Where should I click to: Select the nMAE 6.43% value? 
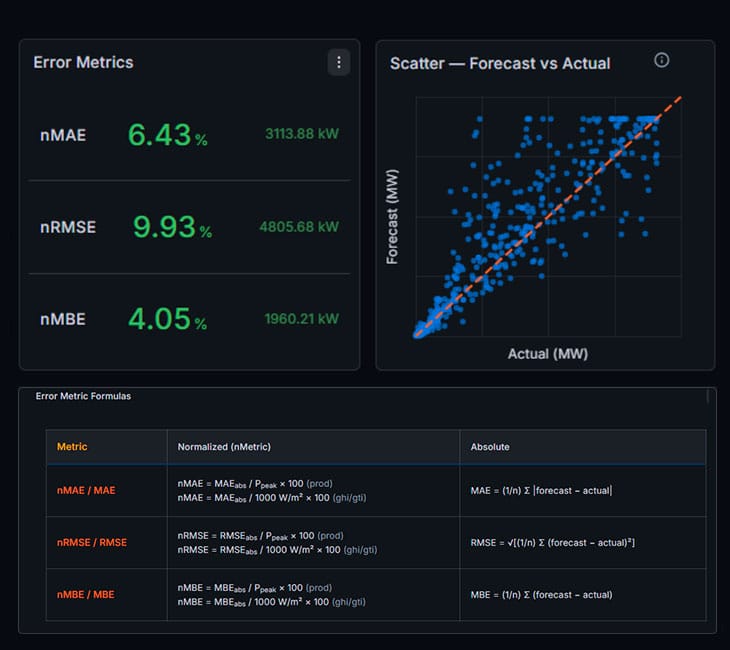tap(168, 135)
